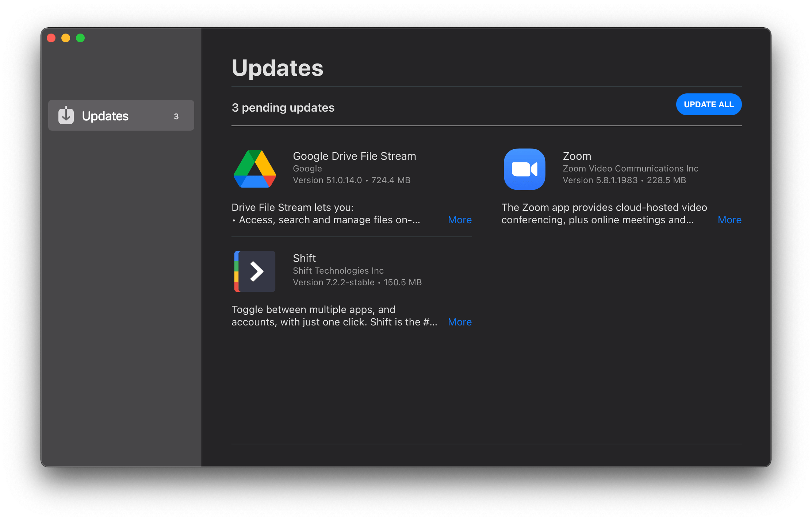Open the Shift app title
812x521 pixels.
coord(304,258)
